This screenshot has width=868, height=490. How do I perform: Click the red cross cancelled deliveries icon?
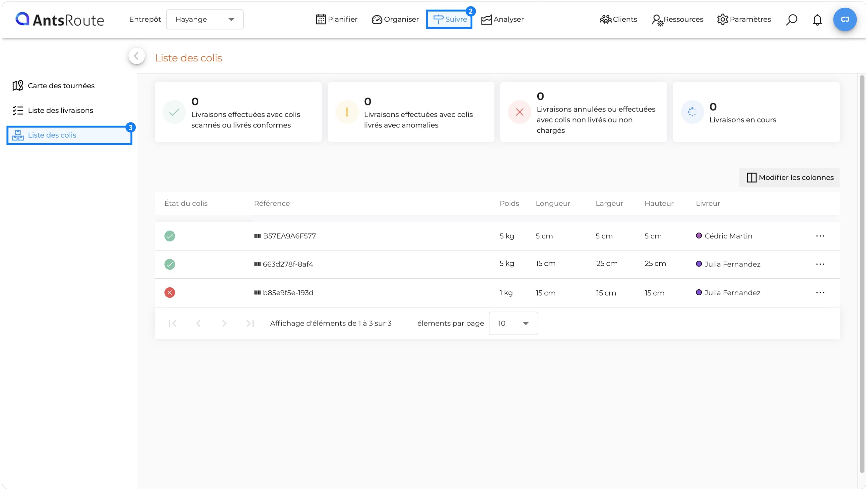(519, 112)
